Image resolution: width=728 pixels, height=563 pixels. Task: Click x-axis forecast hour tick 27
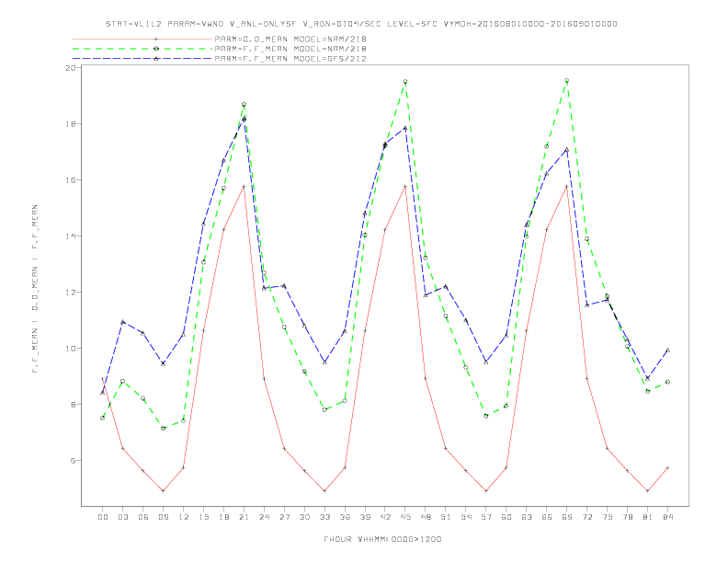pos(284,517)
